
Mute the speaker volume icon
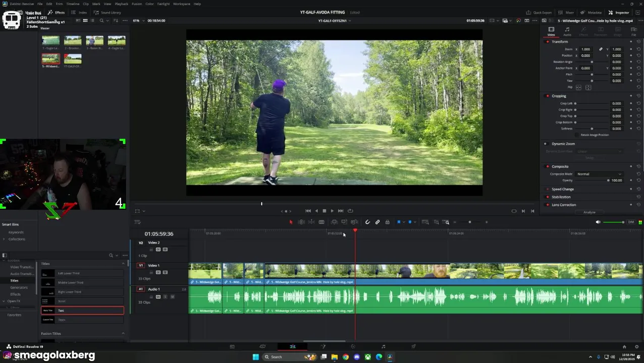click(x=598, y=222)
